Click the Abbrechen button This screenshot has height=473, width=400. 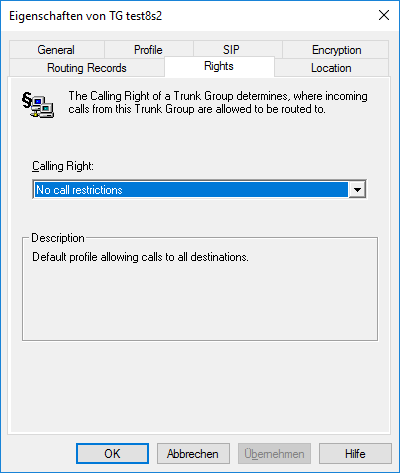point(193,454)
